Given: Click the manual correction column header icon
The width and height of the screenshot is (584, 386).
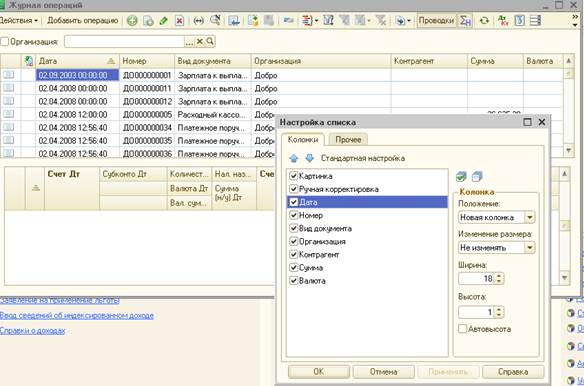Looking at the screenshot, I should coord(29,61).
